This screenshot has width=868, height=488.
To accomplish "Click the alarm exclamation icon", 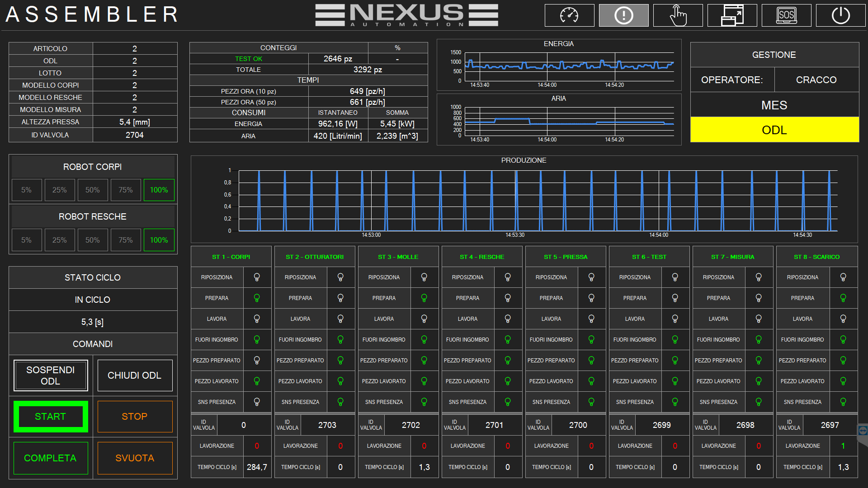I will [x=623, y=15].
